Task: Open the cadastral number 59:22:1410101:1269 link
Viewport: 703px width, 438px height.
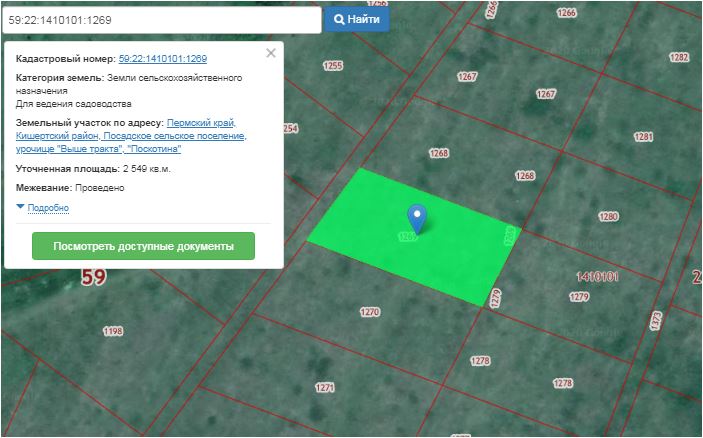Action: click(162, 60)
